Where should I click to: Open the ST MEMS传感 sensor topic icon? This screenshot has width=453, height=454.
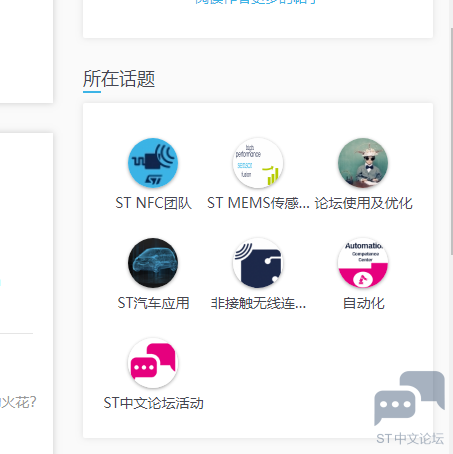point(258,163)
